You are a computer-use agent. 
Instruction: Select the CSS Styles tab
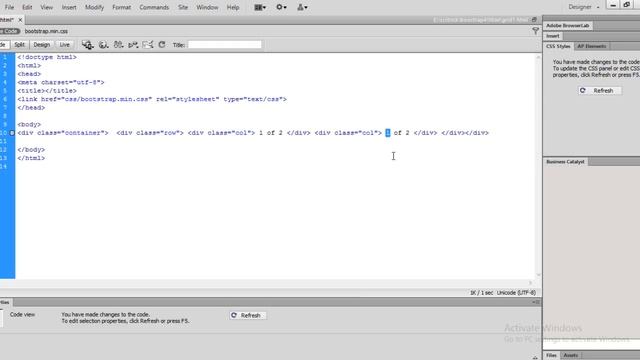pyautogui.click(x=558, y=46)
